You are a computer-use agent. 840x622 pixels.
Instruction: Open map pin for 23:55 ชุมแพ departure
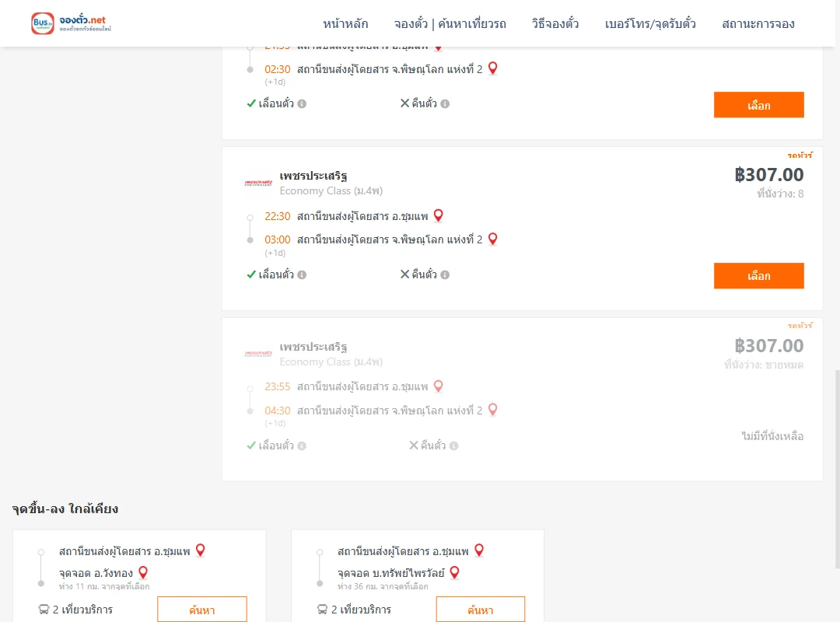point(438,386)
